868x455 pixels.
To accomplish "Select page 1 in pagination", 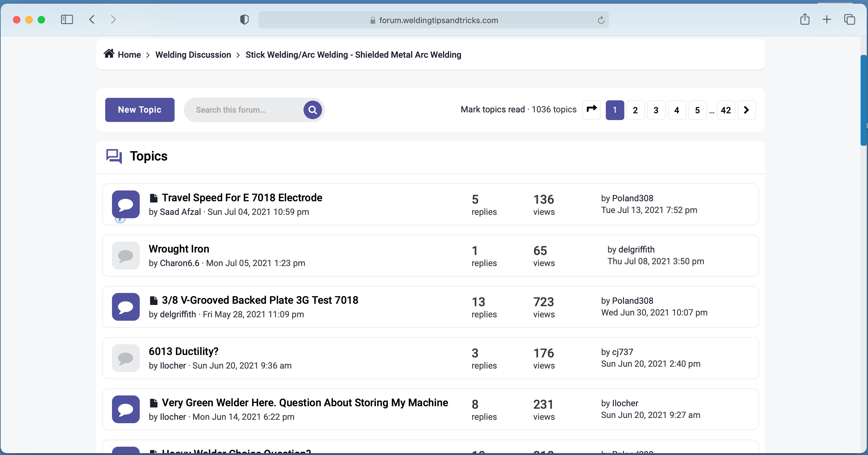I will (x=615, y=110).
